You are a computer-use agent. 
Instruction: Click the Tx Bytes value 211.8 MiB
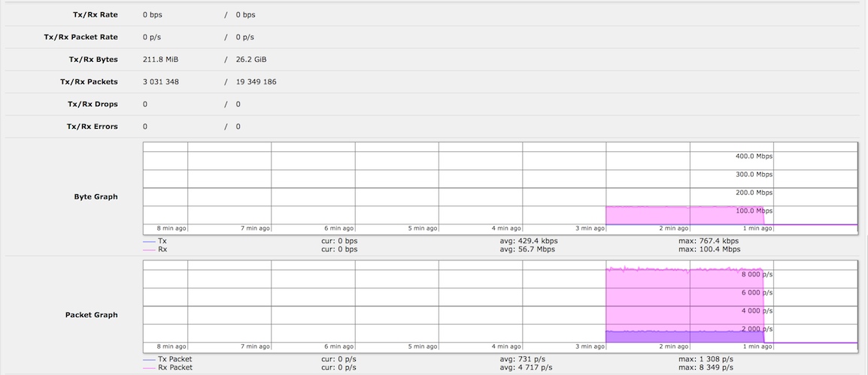(160, 59)
